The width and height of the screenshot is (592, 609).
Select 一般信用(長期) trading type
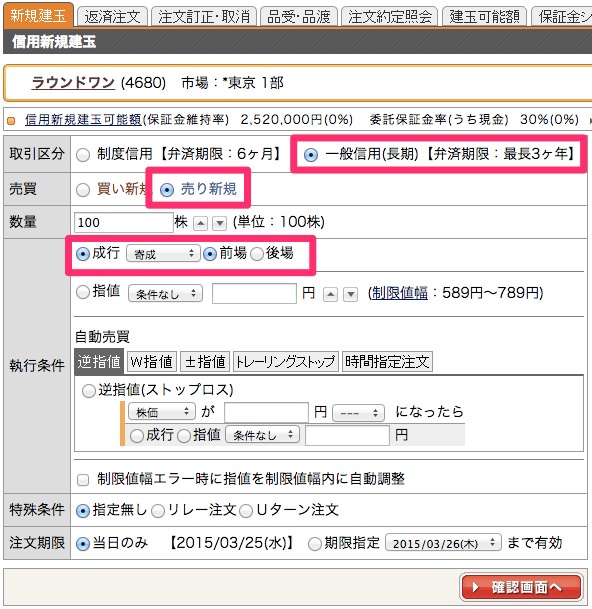tap(311, 155)
